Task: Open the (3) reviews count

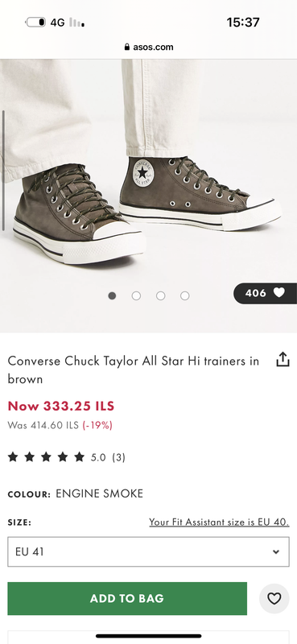Action: [x=118, y=457]
